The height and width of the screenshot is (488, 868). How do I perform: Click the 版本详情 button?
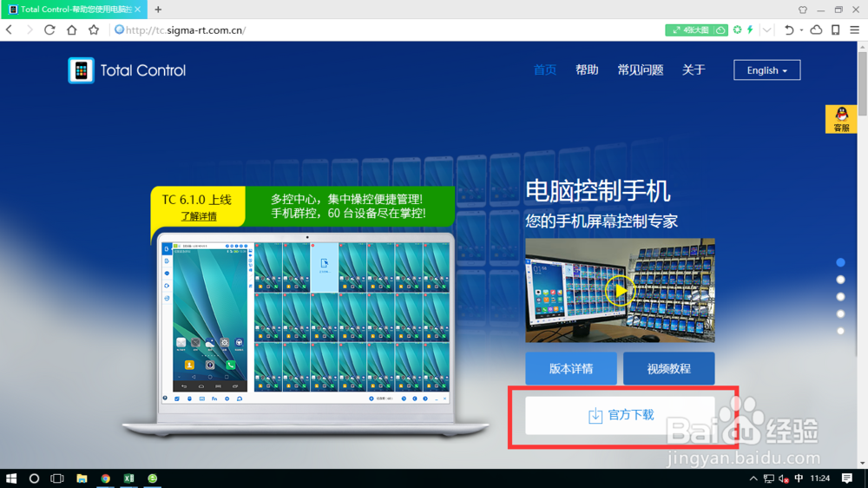coord(571,368)
